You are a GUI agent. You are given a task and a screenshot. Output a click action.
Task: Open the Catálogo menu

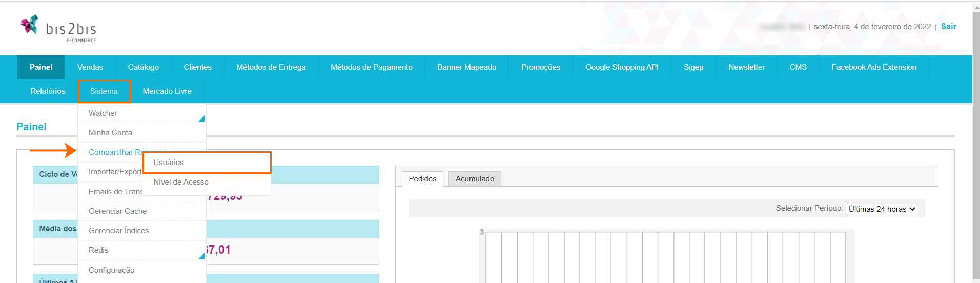point(144,67)
